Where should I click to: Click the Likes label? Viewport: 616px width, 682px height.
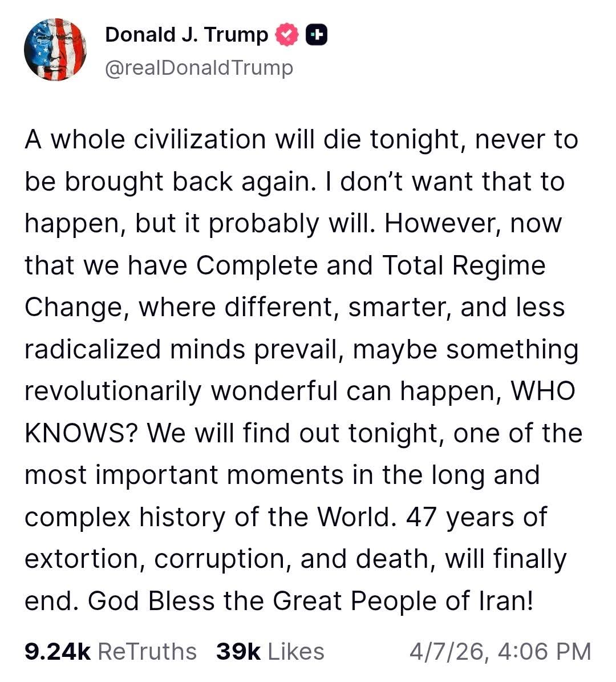click(295, 651)
